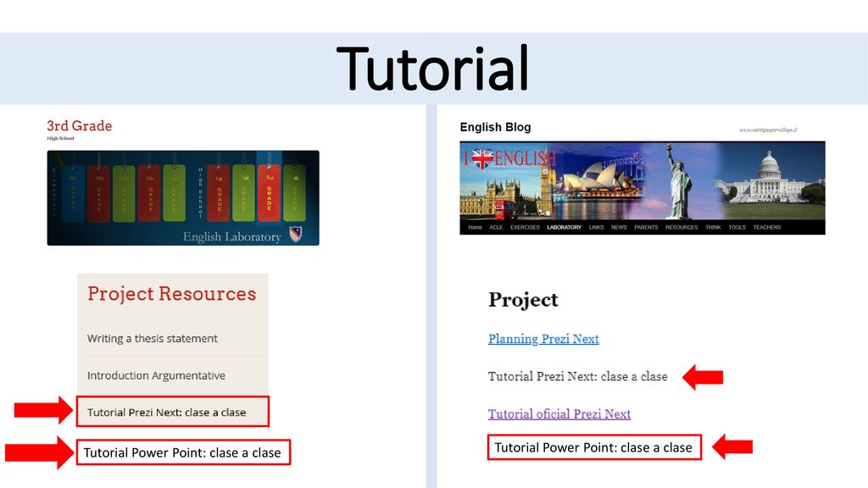Image resolution: width=868 pixels, height=488 pixels.
Task: Open the TEACHERS menu item
Action: 766,227
